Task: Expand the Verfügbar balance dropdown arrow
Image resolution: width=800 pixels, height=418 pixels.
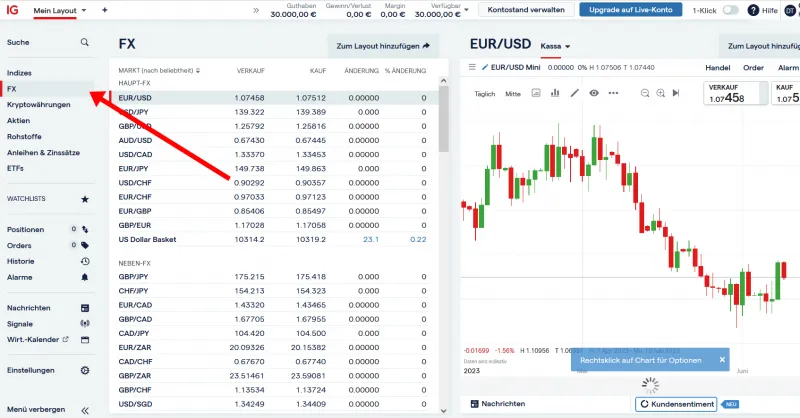Action: click(x=467, y=10)
